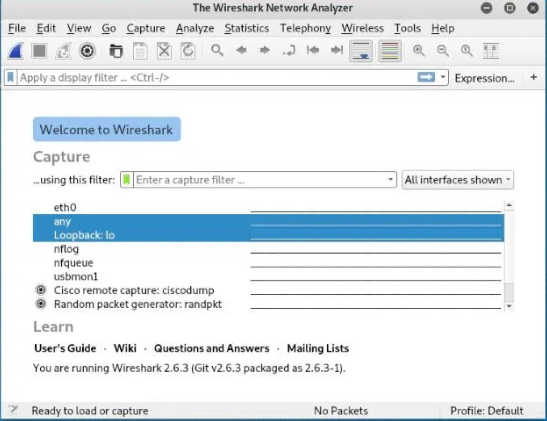Expand the capture filter dropdown arrow
This screenshot has height=421, width=547.
(x=390, y=180)
